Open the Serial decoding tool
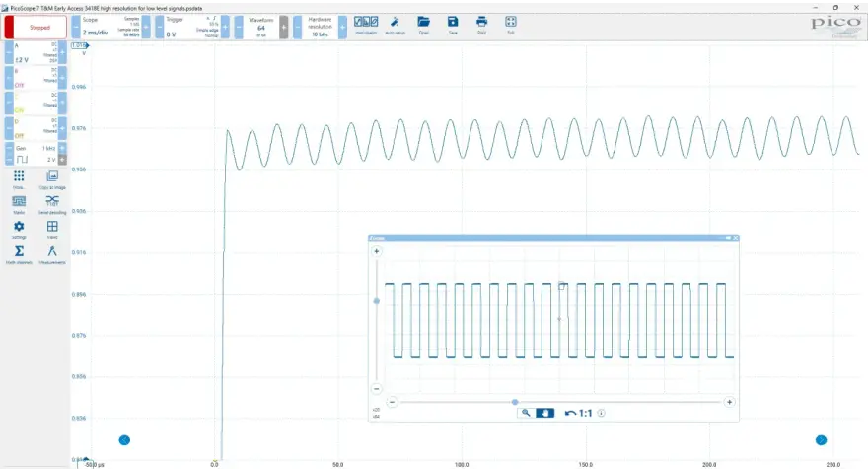 point(52,203)
